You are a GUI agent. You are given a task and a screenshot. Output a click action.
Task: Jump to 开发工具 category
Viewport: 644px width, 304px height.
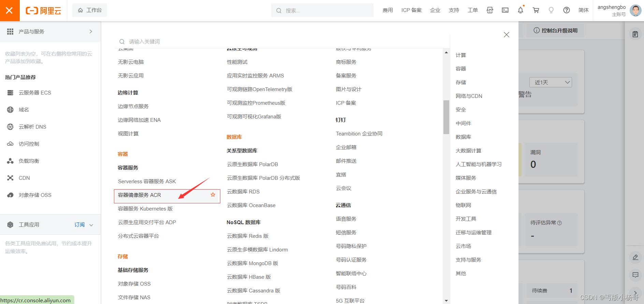[x=466, y=219]
